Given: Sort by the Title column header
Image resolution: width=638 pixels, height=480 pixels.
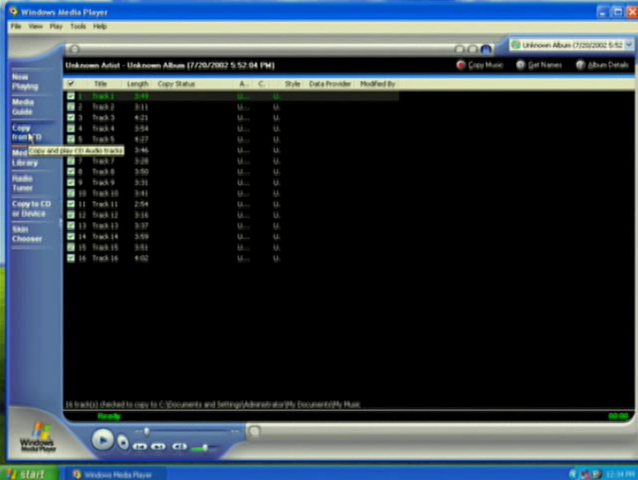Looking at the screenshot, I should click(x=100, y=84).
